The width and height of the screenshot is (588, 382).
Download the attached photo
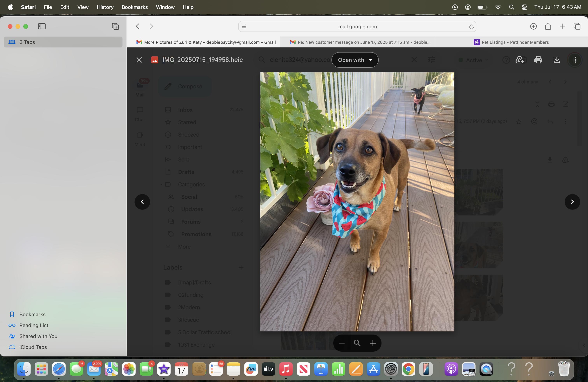click(556, 60)
